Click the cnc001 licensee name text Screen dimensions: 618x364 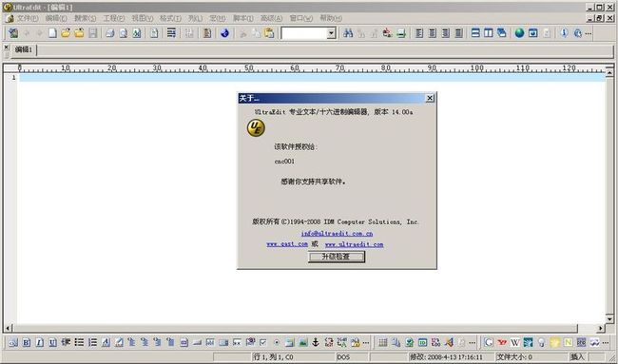pyautogui.click(x=284, y=162)
